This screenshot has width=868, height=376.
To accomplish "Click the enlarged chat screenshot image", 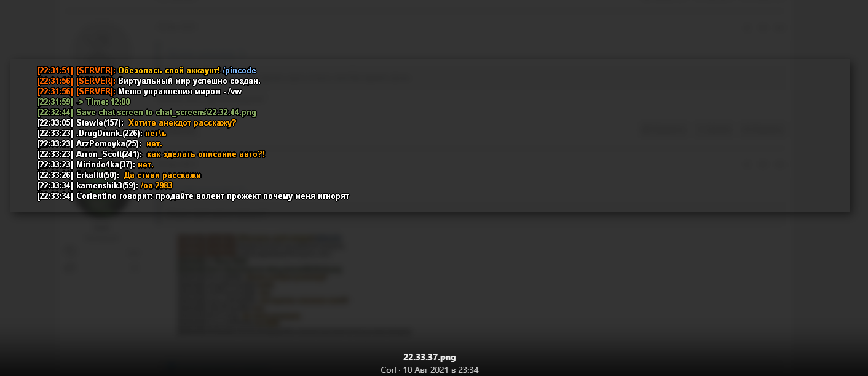I will (x=430, y=135).
